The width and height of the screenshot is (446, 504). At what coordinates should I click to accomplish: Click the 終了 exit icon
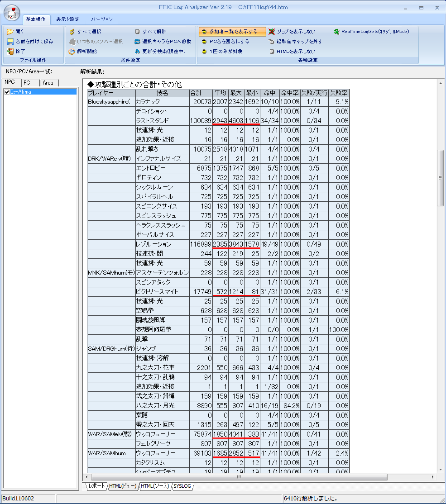10,52
